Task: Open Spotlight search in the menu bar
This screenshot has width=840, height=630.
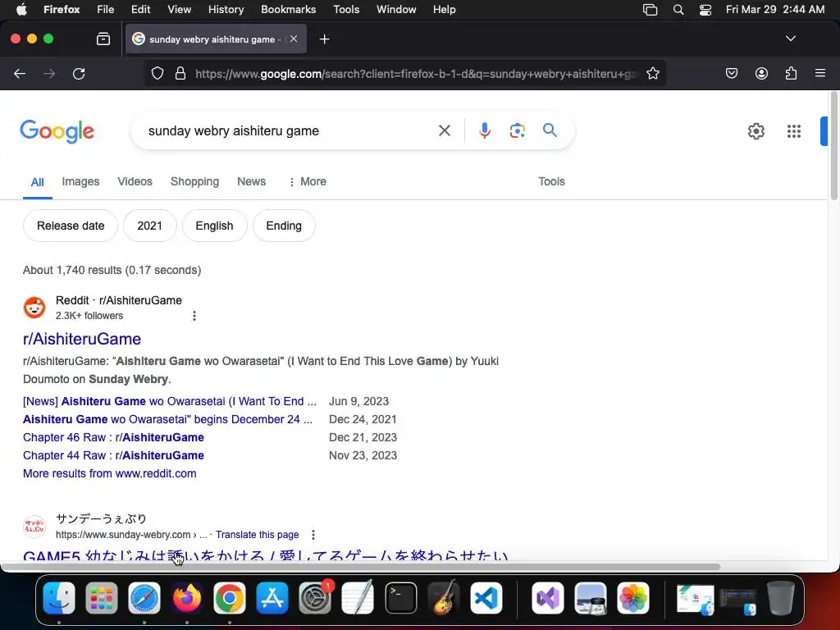Action: click(678, 10)
